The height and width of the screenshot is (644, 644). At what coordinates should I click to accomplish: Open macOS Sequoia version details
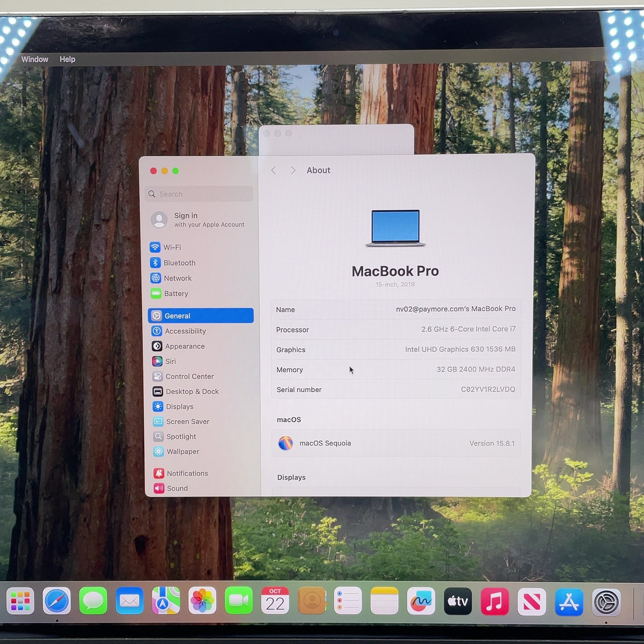tap(396, 443)
